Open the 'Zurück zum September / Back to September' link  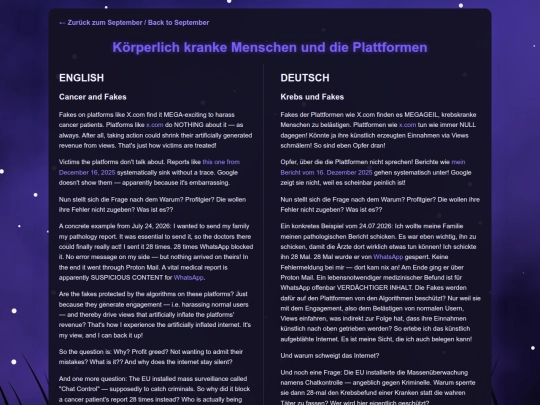134,23
